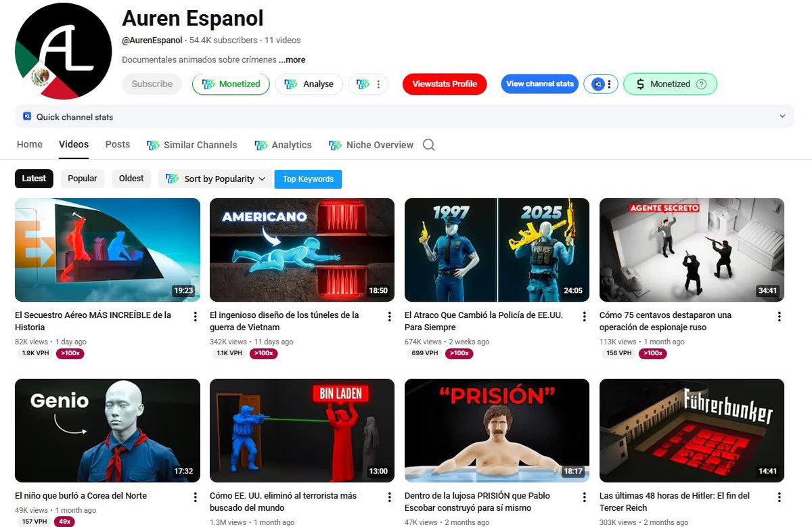This screenshot has width=812, height=527.
Task: Open the Genio thumbnail
Action: click(108, 430)
